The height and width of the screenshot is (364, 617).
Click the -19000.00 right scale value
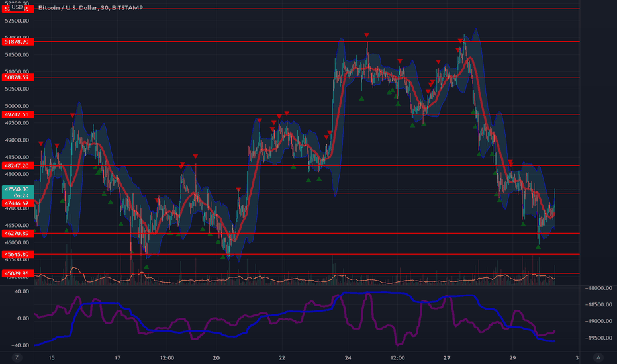click(598, 321)
